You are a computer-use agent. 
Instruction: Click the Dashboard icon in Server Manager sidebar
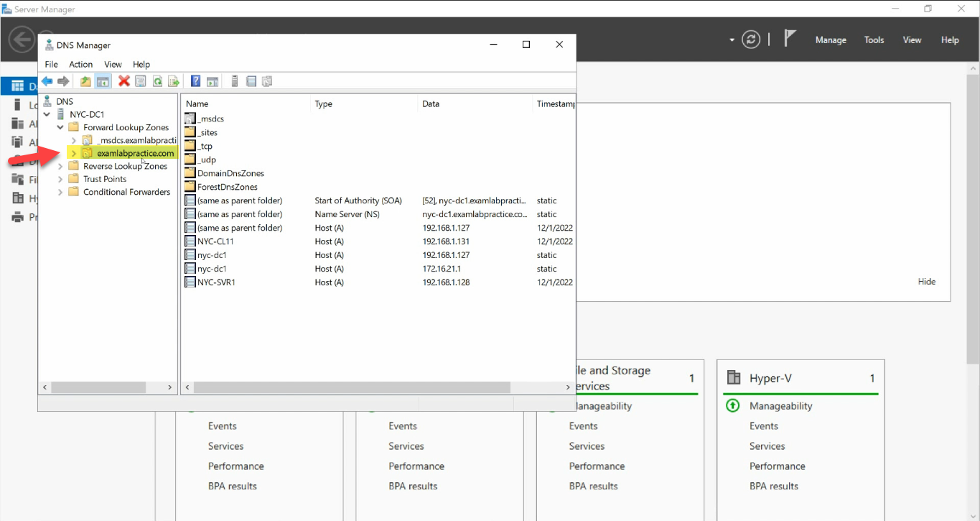(x=18, y=86)
